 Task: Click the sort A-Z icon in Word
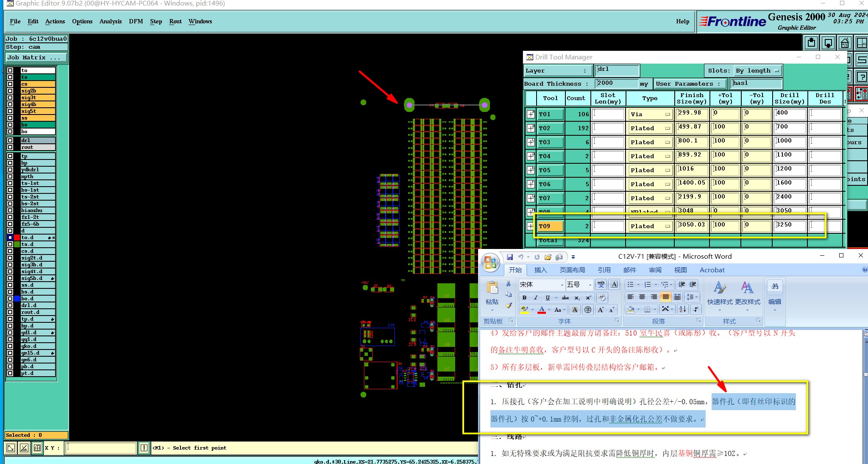683,309
